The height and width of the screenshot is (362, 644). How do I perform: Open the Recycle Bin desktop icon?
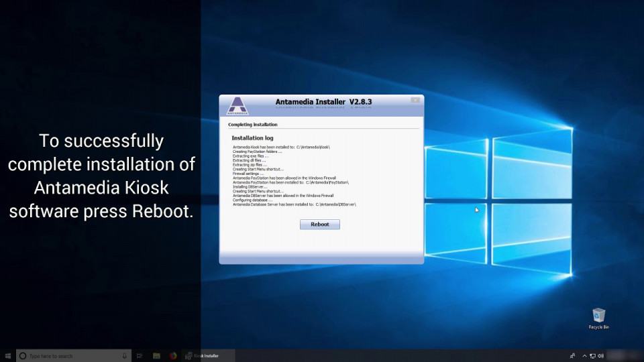[598, 318]
